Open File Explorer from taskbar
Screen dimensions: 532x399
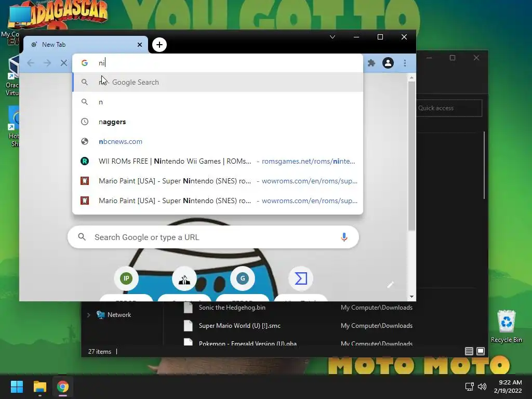[x=39, y=387]
